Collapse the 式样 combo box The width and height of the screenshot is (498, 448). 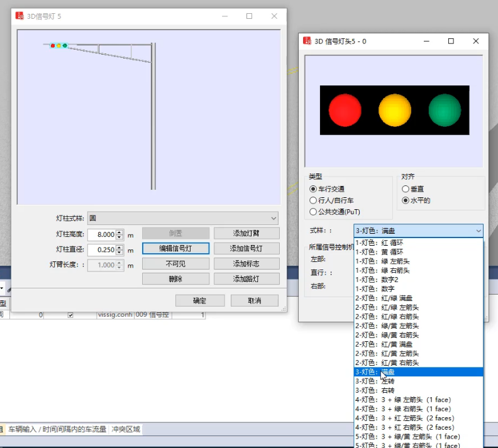(x=479, y=231)
